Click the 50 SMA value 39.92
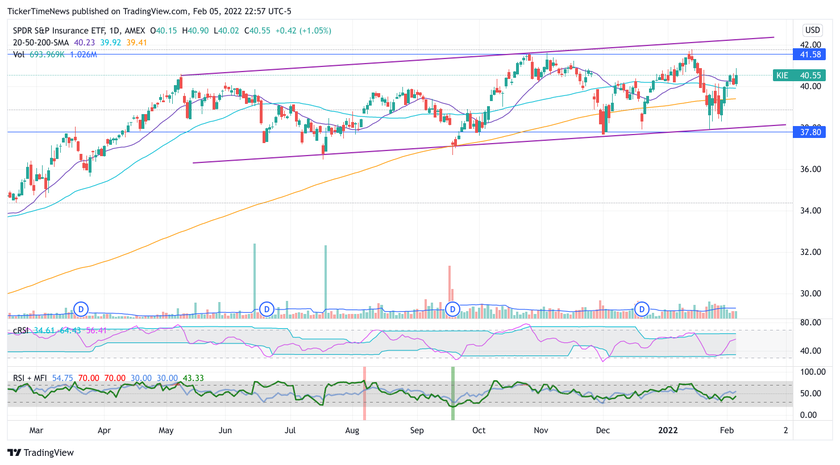840x465 pixels. pyautogui.click(x=111, y=42)
